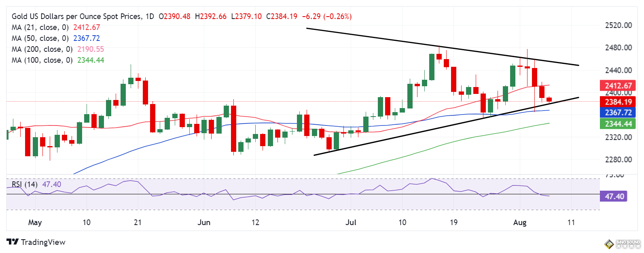Click the May date axis label
This screenshot has height=253, width=644.
point(35,223)
